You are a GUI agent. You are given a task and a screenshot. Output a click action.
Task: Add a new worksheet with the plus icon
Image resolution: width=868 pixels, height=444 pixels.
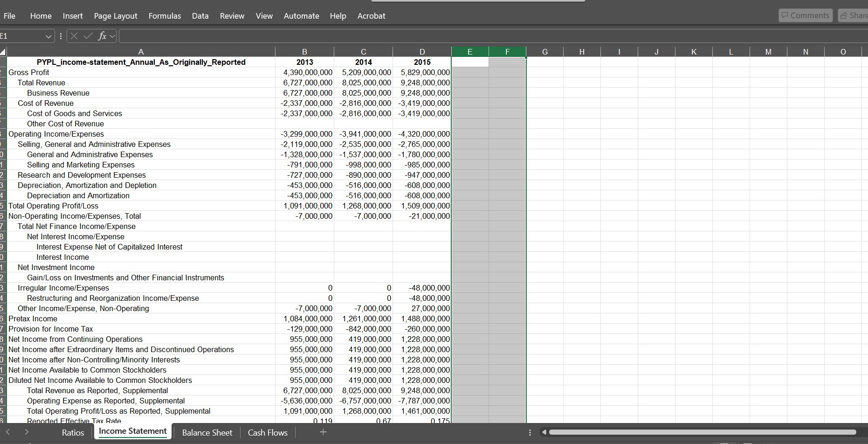click(323, 432)
